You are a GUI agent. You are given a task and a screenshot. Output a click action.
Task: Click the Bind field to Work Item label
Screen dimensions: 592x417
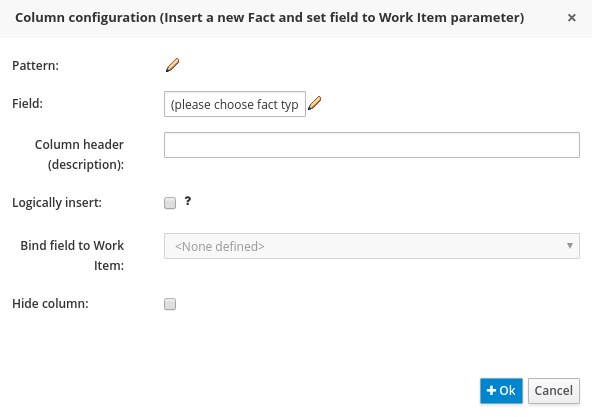point(72,255)
